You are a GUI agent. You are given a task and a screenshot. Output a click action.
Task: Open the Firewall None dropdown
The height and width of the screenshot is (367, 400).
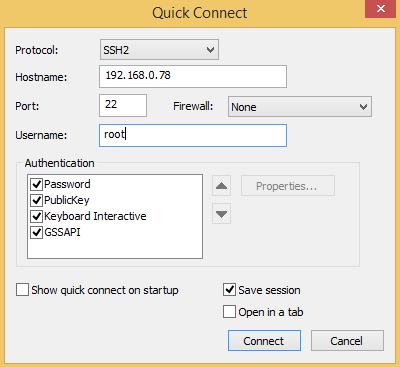click(300, 107)
